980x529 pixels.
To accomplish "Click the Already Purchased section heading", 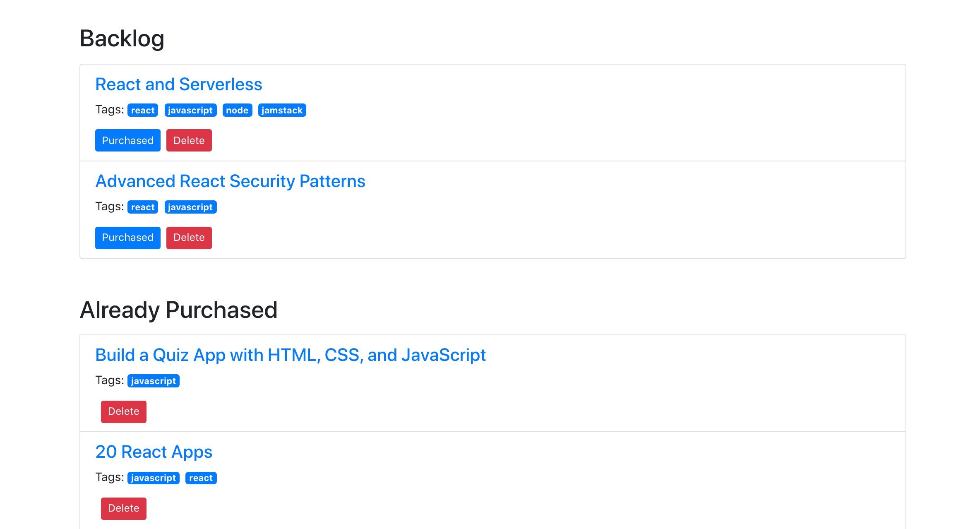I will point(179,310).
